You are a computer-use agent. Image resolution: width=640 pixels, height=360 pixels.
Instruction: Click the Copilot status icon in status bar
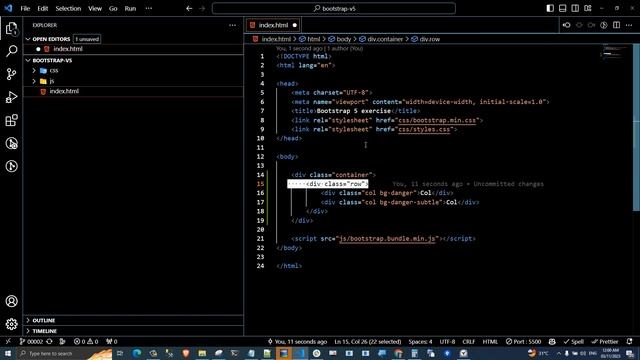point(552,342)
